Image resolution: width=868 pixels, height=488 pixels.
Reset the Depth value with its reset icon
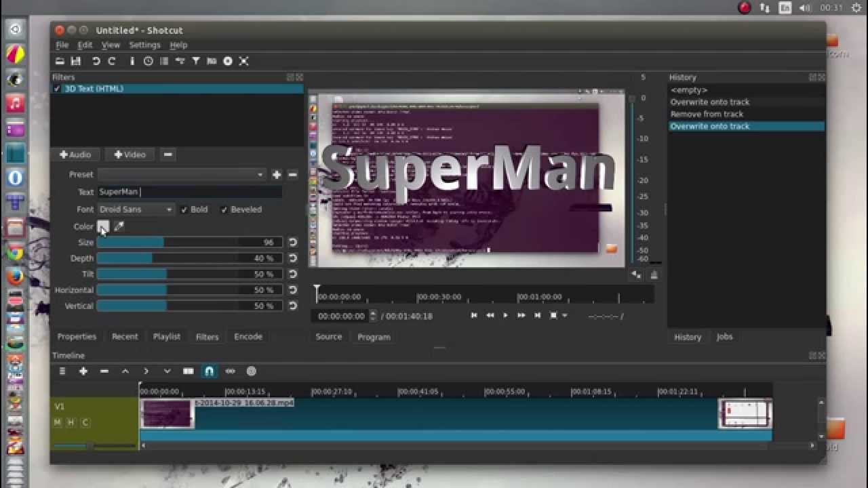293,258
